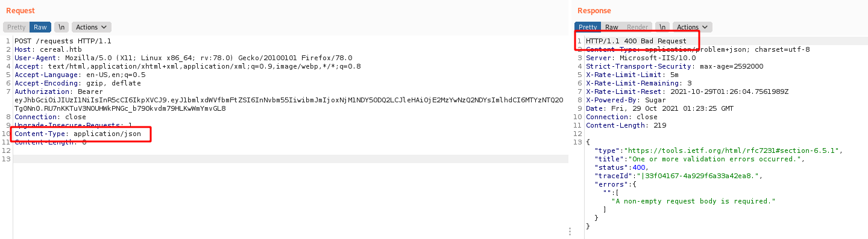868x239 pixels.
Task: Toggle \n newline display in Response
Action: tap(662, 27)
